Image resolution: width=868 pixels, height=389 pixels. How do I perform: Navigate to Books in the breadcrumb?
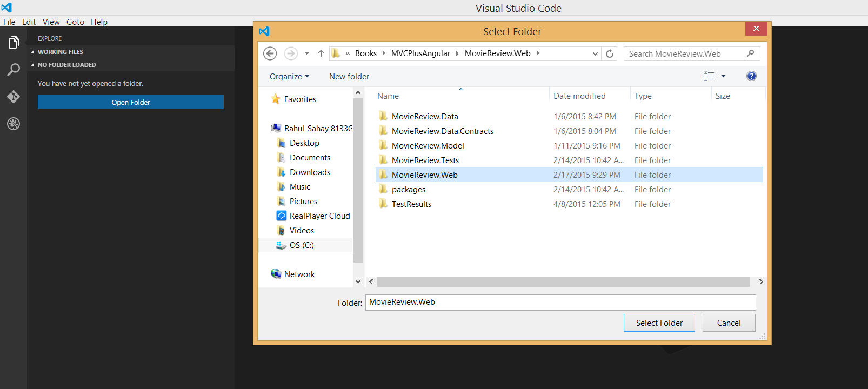pos(366,53)
